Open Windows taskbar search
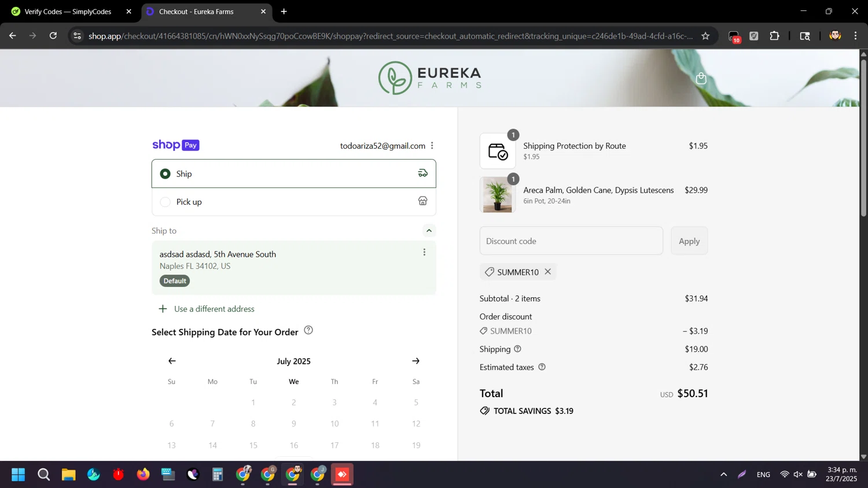Viewport: 868px width, 488px height. tap(44, 475)
